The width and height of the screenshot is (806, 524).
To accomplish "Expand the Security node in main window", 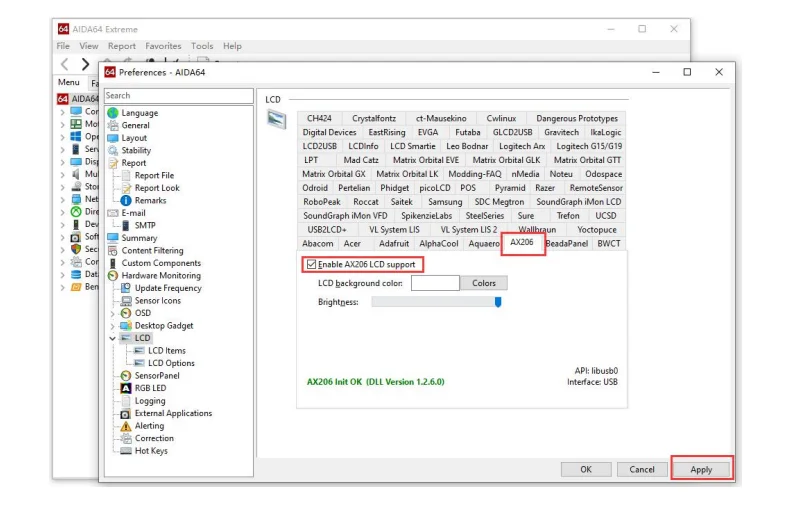I will 62,249.
